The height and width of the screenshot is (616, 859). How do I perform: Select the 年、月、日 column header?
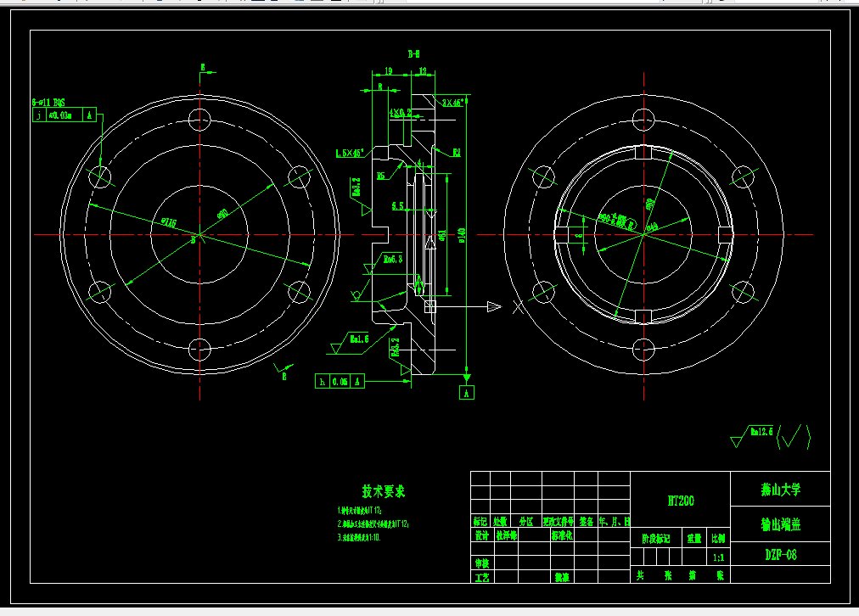(615, 521)
